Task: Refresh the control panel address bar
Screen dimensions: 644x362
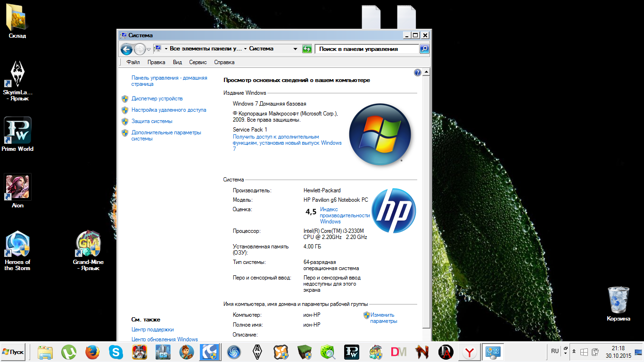Action: (x=307, y=49)
